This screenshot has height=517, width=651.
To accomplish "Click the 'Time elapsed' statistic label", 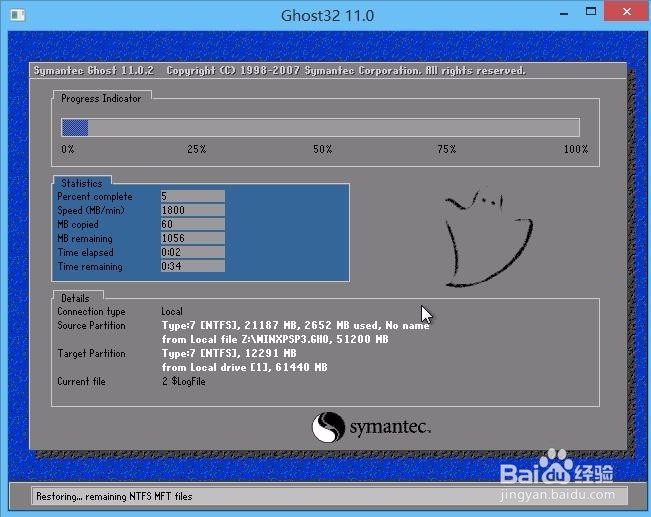I will click(86, 252).
